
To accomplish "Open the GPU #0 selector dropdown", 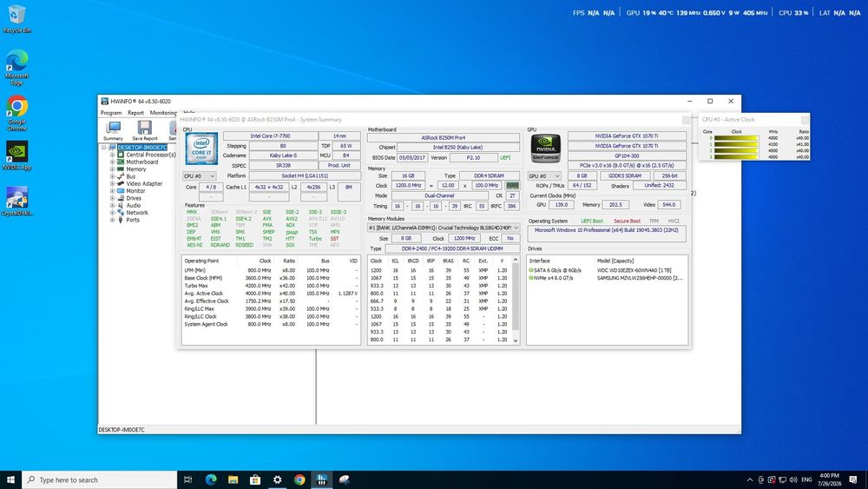I will coord(544,176).
